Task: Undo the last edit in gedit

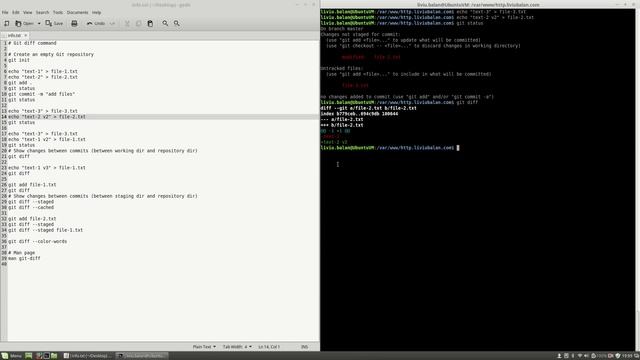Action: 96,23
